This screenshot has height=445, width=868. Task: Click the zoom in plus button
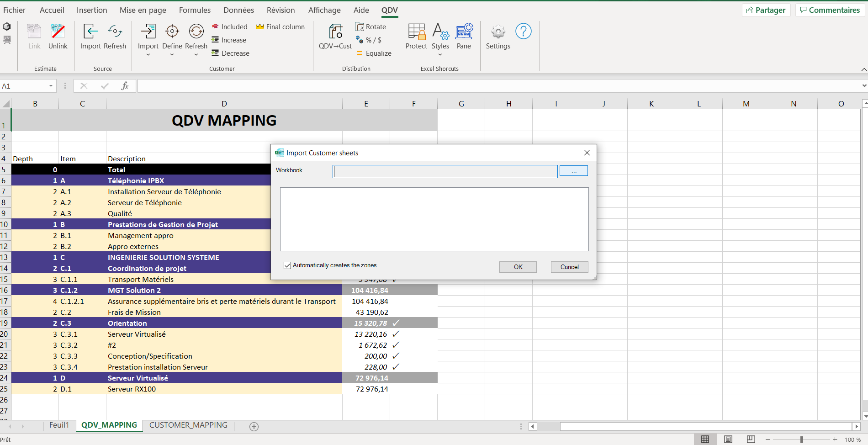(x=835, y=440)
